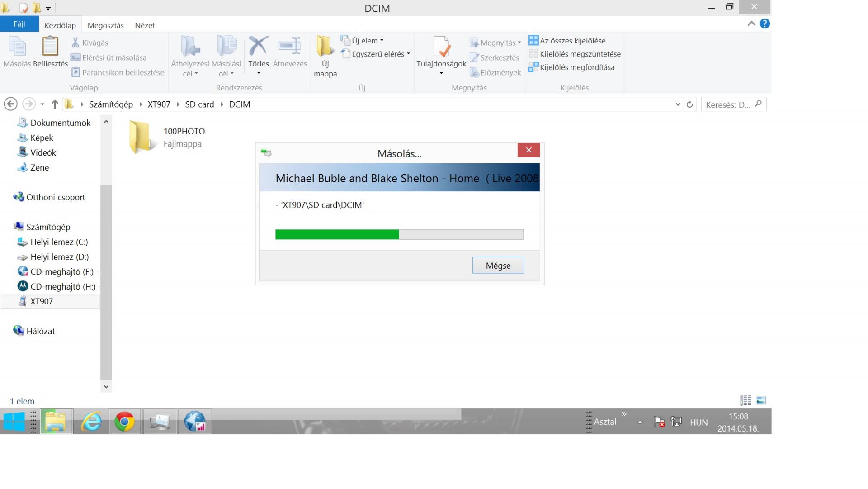Click Mégse to cancel copying
This screenshot has height=489, width=868.
point(498,266)
